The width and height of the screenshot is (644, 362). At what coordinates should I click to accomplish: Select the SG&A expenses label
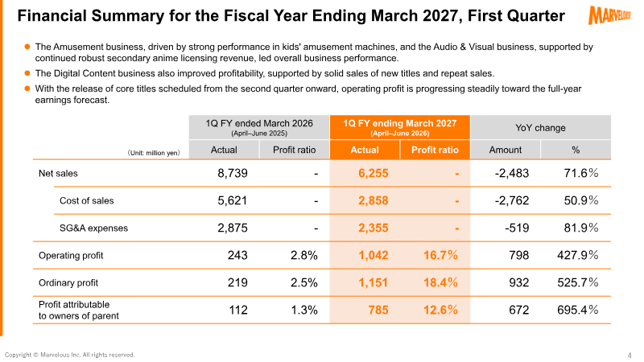click(x=93, y=228)
